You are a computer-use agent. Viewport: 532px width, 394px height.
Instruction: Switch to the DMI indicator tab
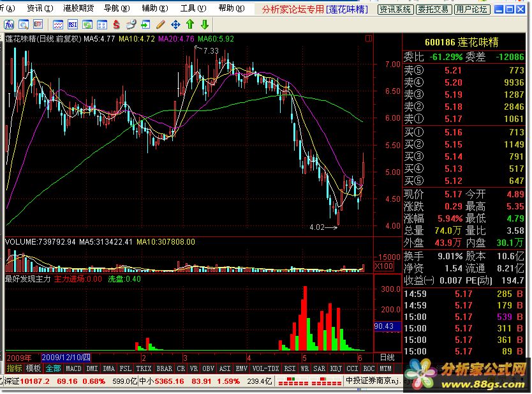click(x=92, y=368)
